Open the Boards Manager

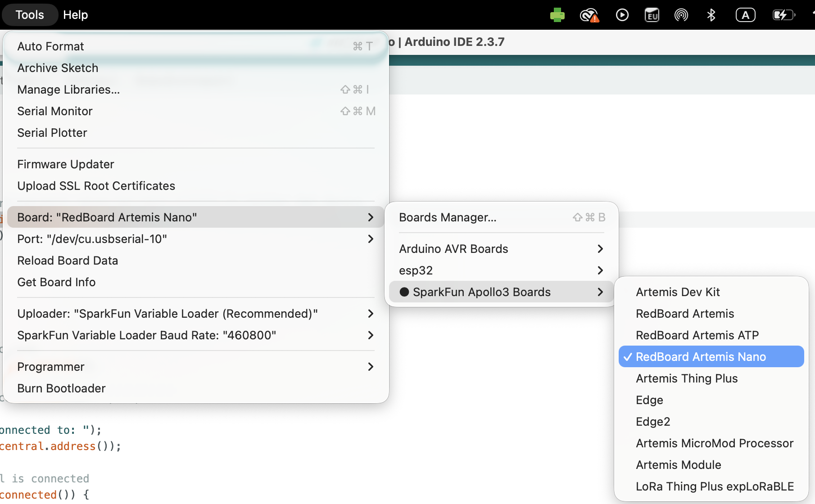447,217
